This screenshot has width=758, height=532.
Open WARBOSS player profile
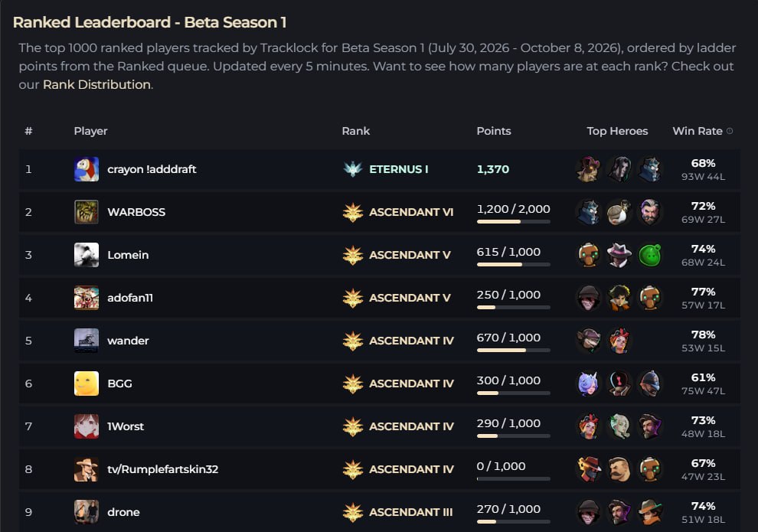pos(136,212)
